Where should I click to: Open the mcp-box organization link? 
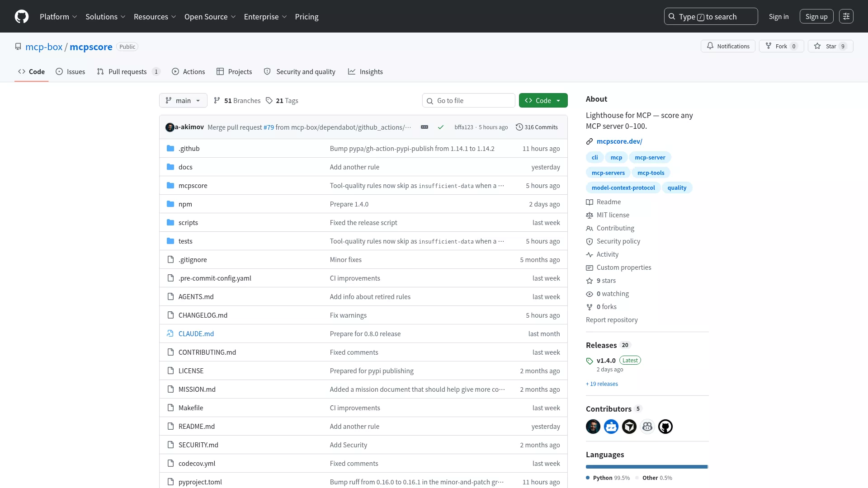[x=44, y=47]
